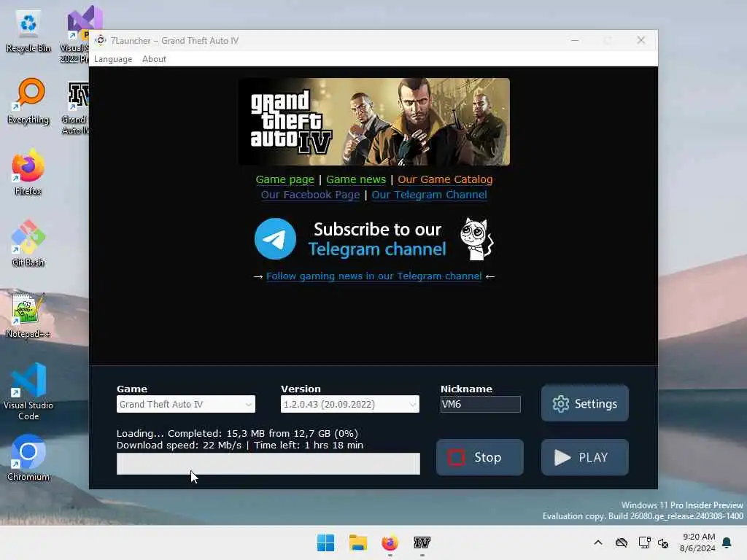Viewport: 747px width, 560px height.
Task: Open the taskbar clock and date
Action: (698, 542)
